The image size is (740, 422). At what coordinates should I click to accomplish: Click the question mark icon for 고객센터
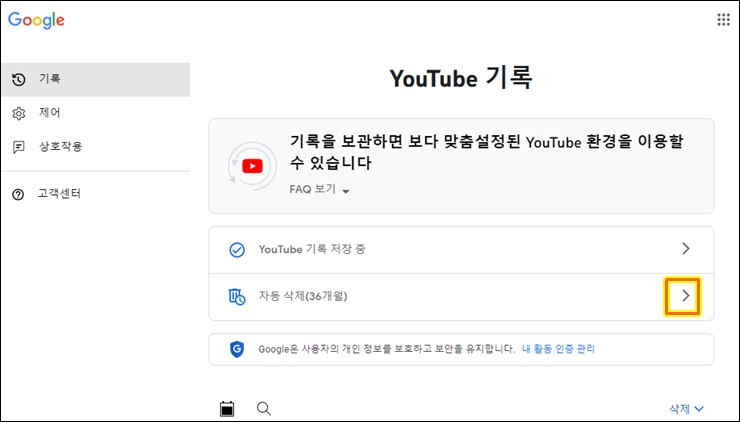point(18,194)
